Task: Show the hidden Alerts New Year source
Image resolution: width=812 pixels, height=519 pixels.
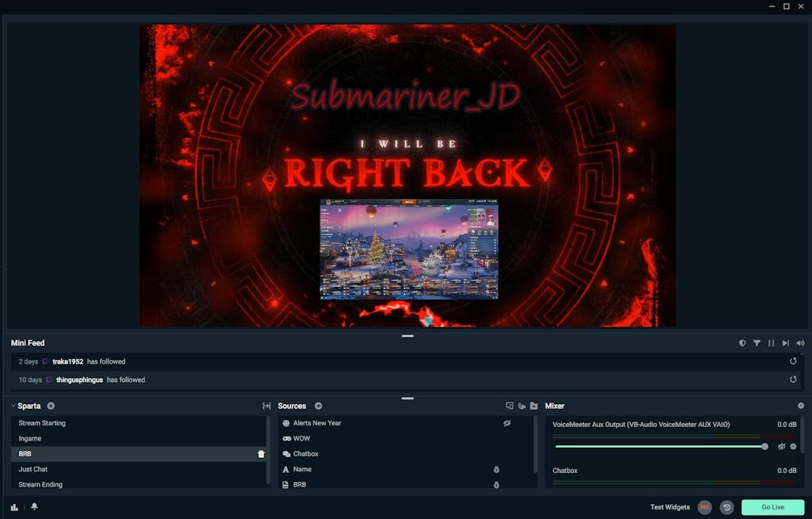Action: coord(507,422)
